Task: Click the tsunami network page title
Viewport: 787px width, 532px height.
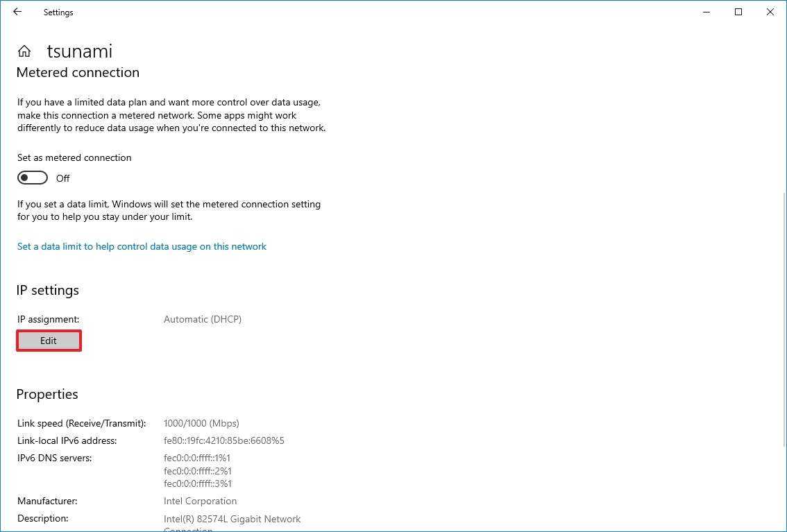Action: coord(79,51)
